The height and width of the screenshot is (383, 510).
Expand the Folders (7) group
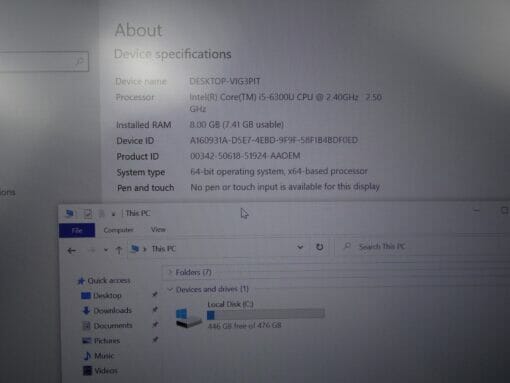point(170,272)
